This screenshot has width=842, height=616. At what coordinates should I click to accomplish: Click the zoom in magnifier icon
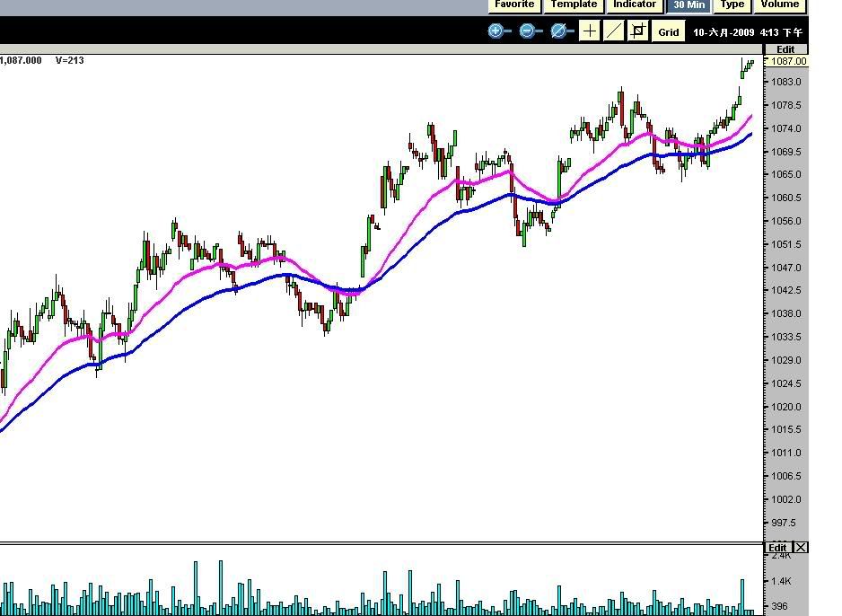[497, 31]
